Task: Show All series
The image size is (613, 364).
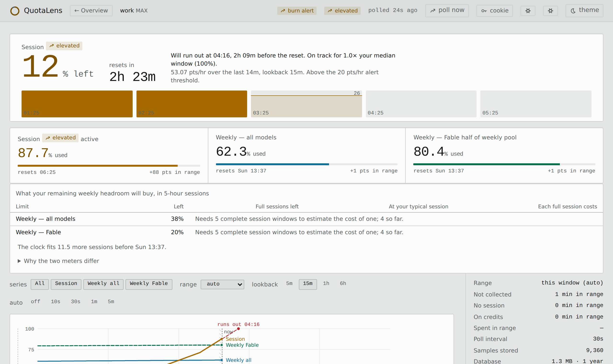Action: click(x=40, y=284)
